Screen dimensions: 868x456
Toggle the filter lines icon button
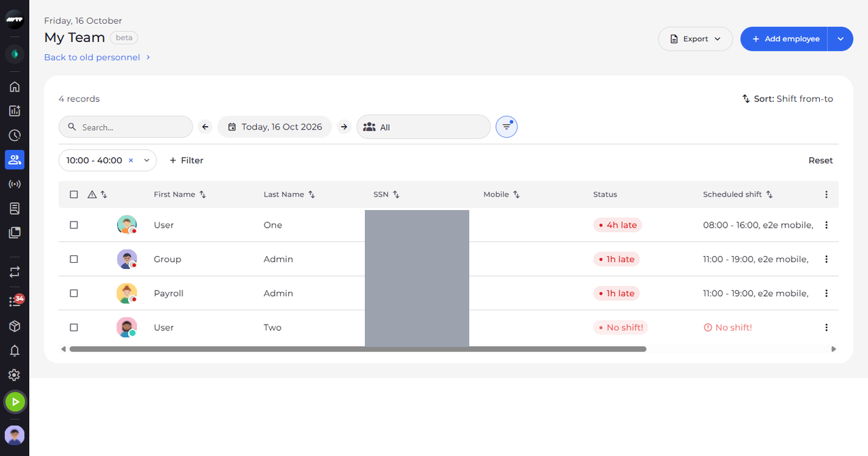(507, 127)
